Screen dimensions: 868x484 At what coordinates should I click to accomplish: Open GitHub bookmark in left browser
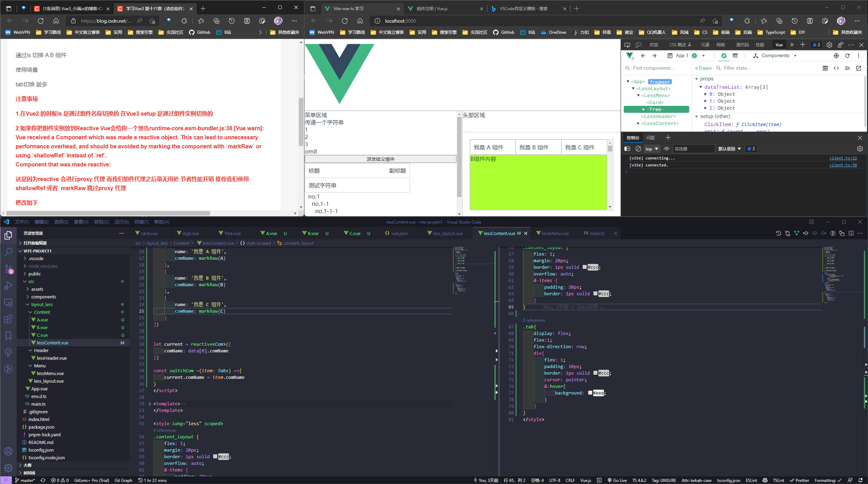coord(200,32)
